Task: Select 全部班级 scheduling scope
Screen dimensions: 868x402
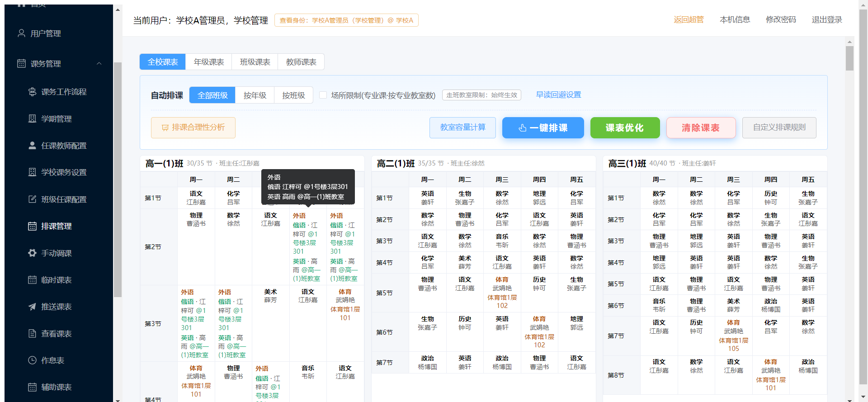Action: click(212, 95)
